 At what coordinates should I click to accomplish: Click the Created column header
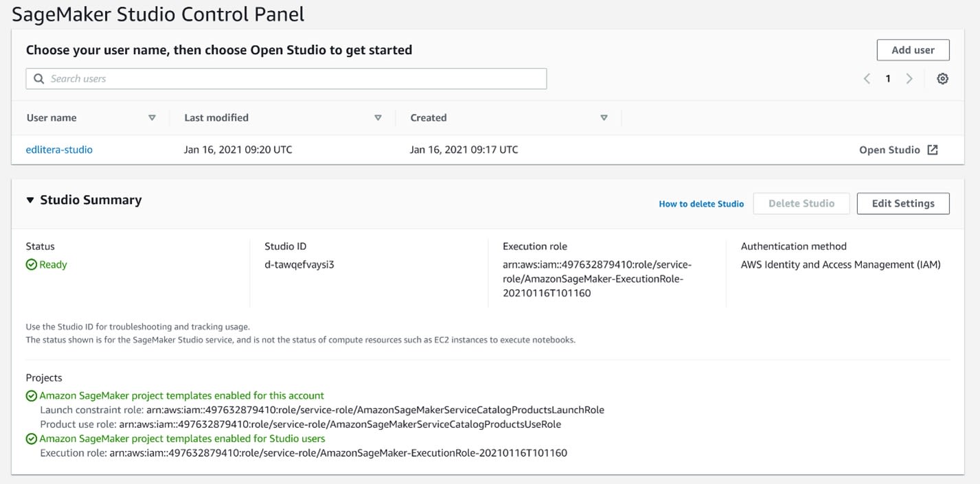[429, 118]
